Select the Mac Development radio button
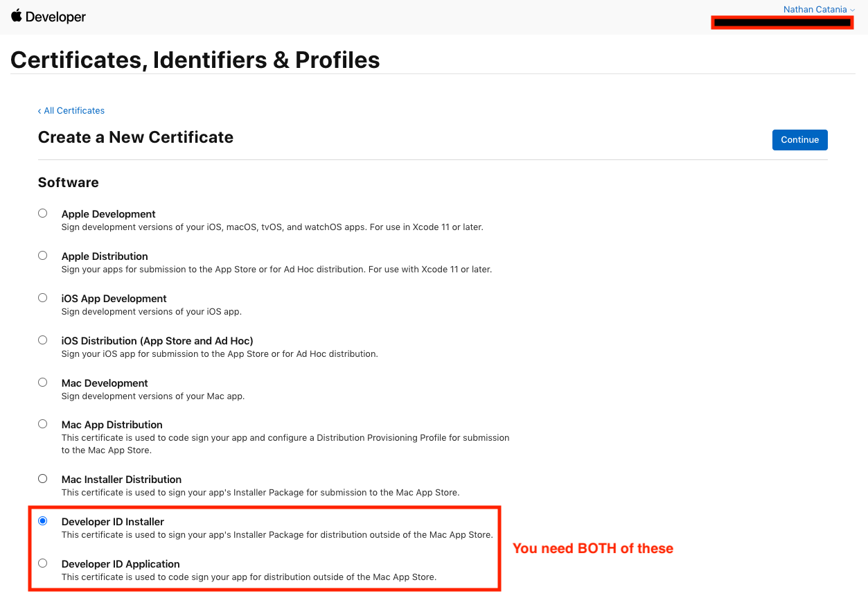The height and width of the screenshot is (596, 868). point(43,383)
